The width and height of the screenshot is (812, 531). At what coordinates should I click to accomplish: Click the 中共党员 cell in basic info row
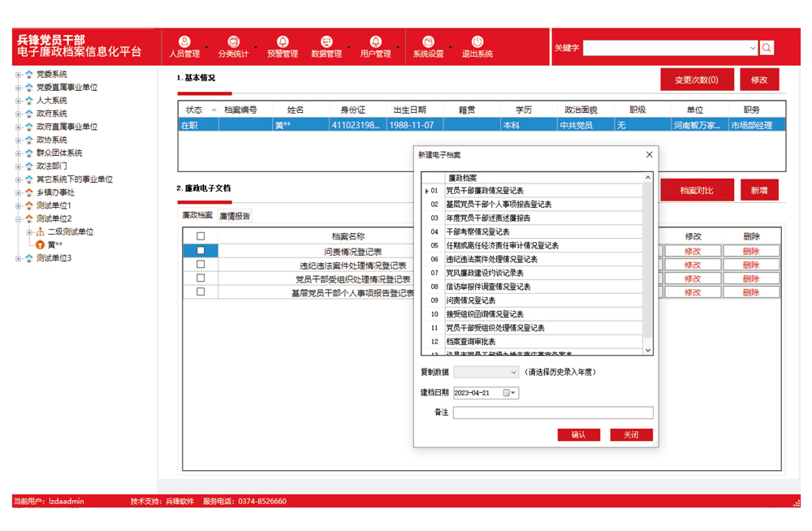pyautogui.click(x=585, y=125)
